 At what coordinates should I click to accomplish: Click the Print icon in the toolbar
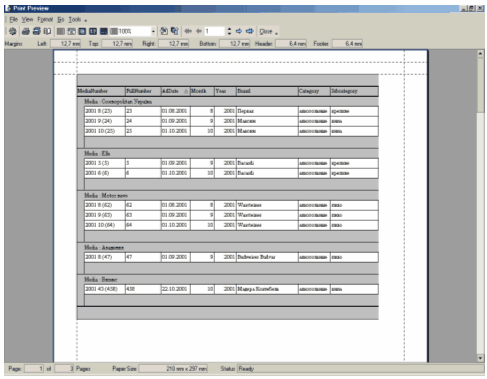click(26, 31)
